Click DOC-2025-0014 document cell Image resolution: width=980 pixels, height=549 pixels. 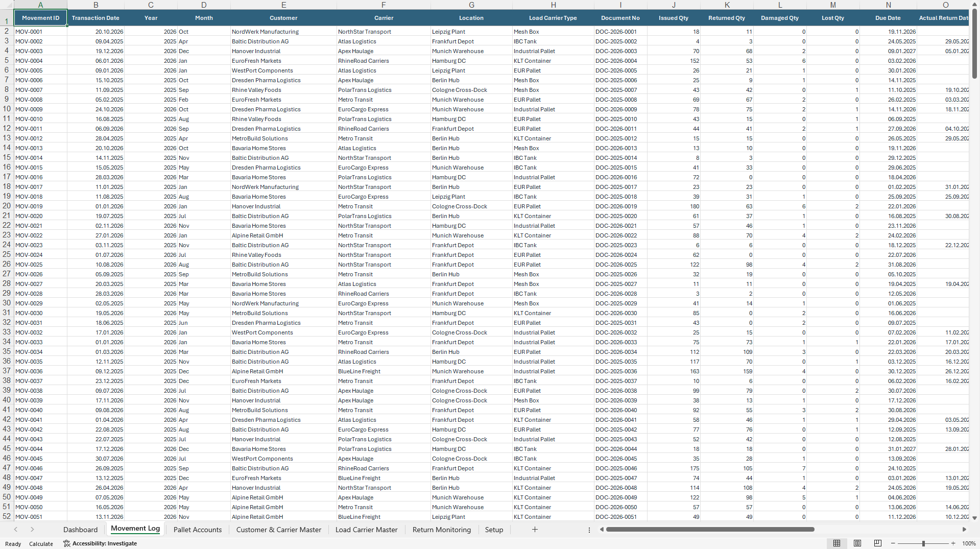620,158
